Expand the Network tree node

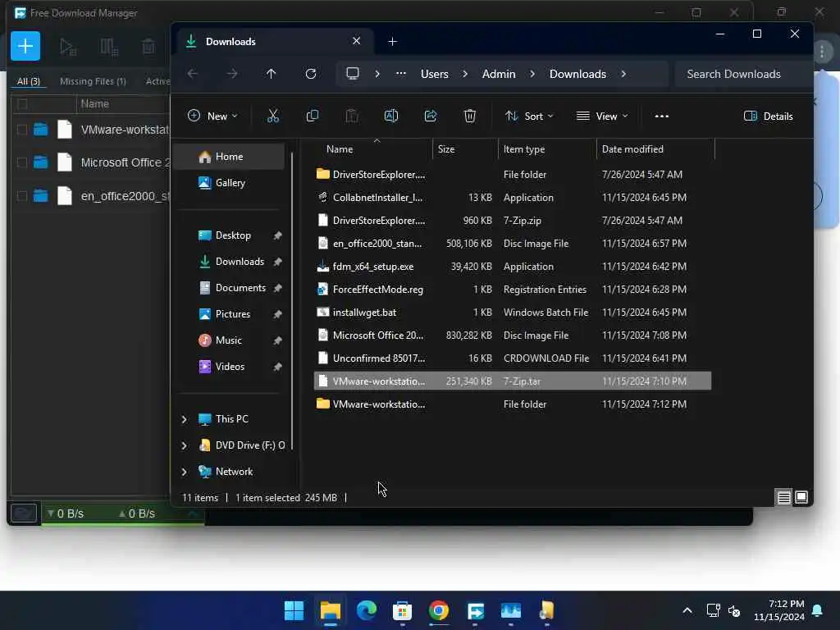[x=184, y=472]
